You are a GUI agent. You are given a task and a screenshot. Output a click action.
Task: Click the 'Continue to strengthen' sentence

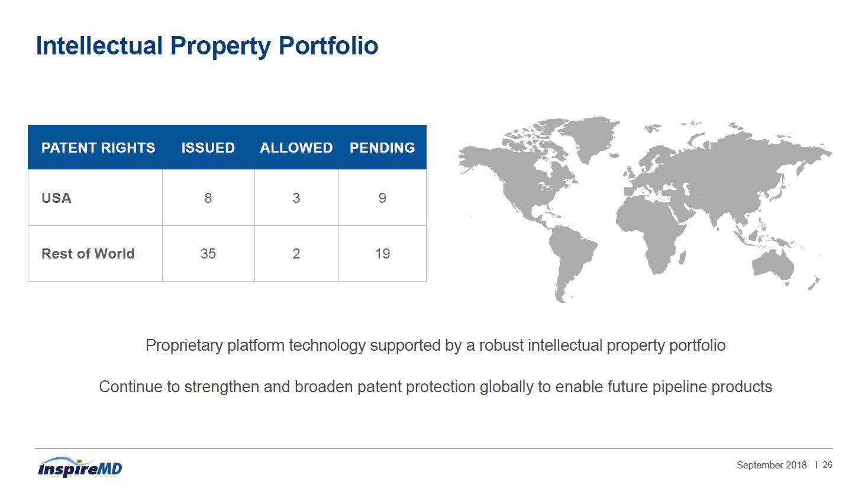coord(435,387)
